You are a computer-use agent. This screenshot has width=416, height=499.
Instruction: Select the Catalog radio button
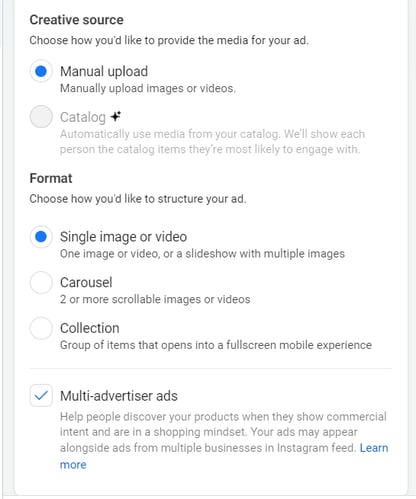point(41,117)
